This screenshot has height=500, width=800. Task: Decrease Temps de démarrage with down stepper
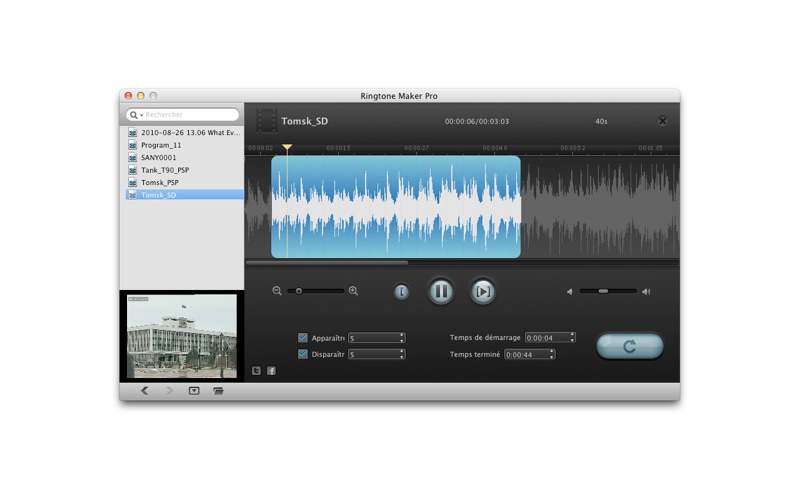pyautogui.click(x=572, y=340)
